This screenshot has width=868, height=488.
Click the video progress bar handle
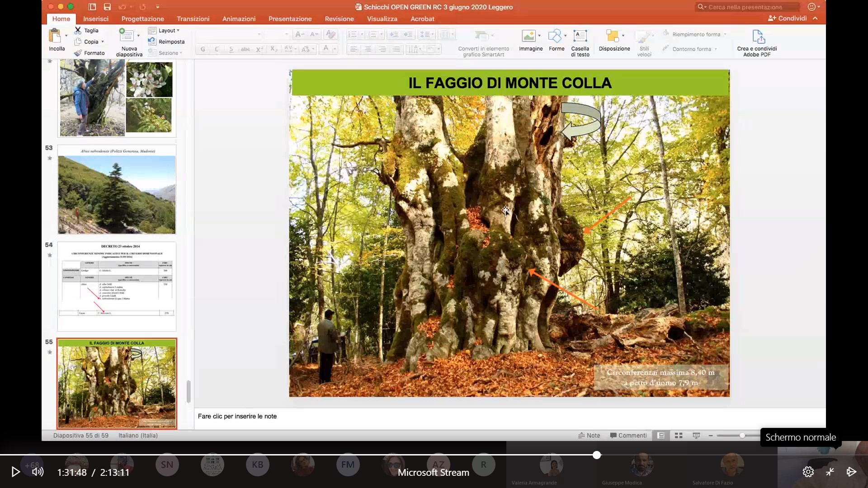pyautogui.click(x=597, y=455)
